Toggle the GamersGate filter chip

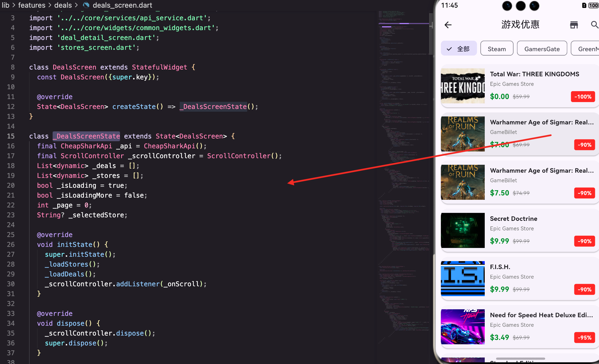click(542, 49)
